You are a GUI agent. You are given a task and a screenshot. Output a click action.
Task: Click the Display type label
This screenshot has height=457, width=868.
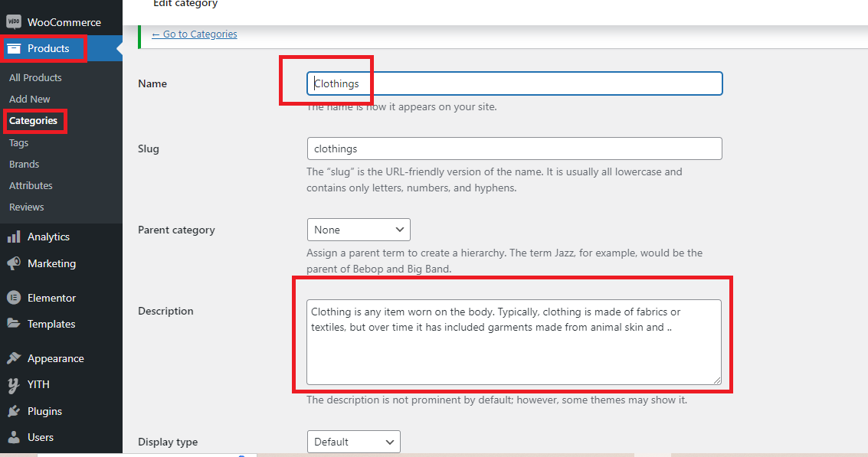coord(168,442)
